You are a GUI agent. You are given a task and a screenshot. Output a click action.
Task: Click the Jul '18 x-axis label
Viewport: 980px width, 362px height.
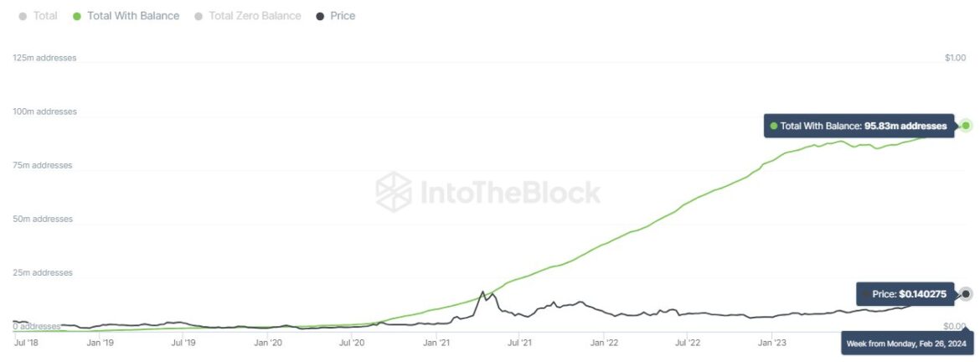pyautogui.click(x=28, y=342)
